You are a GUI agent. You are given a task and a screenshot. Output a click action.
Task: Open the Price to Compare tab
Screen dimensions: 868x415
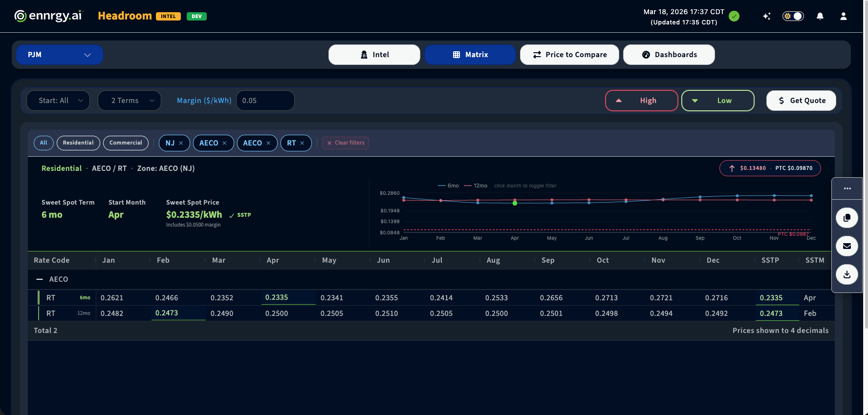pos(569,55)
